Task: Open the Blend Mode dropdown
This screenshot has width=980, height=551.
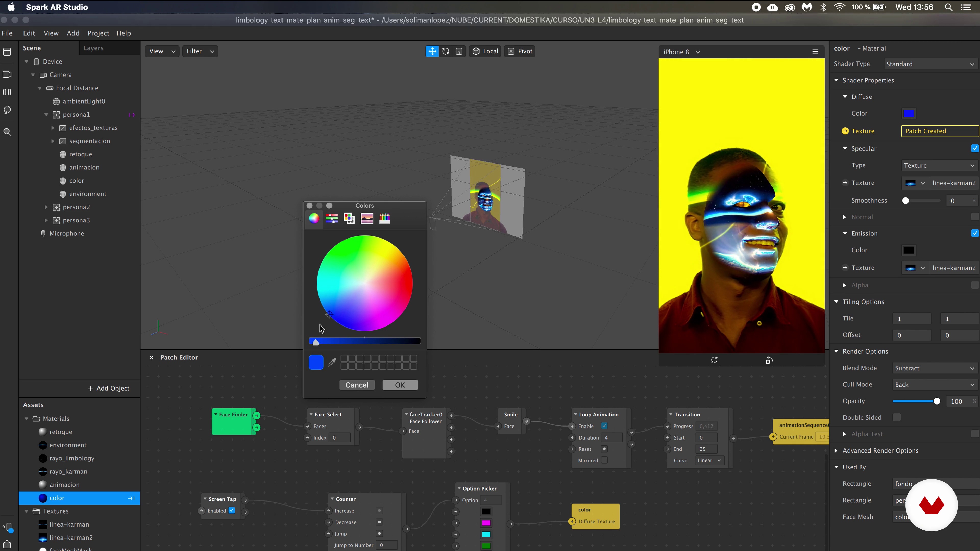Action: click(935, 368)
